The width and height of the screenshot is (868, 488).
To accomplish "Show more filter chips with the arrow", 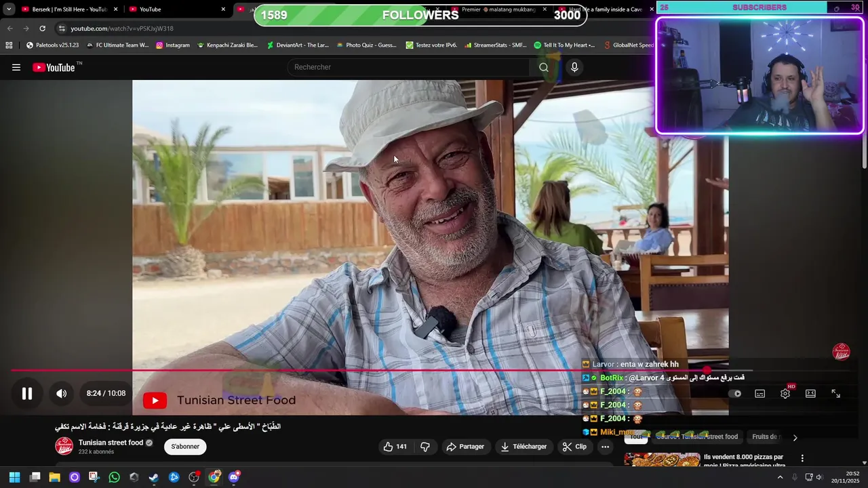I will (795, 437).
